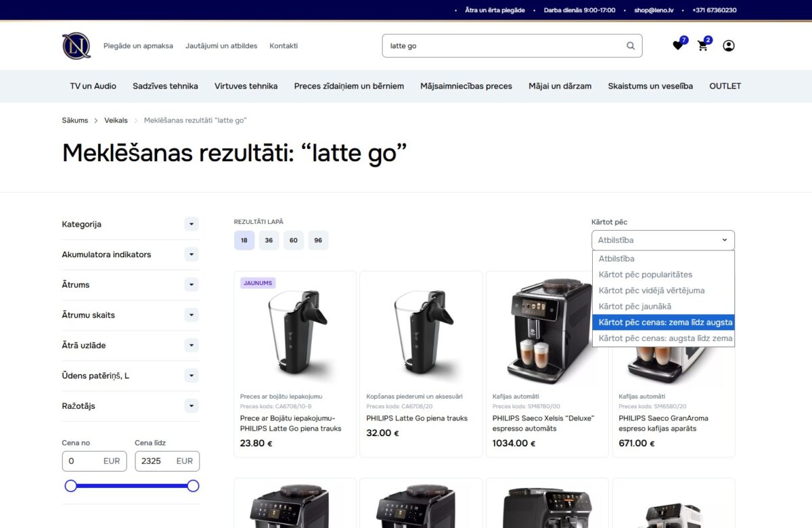This screenshot has height=528, width=812.
Task: Select 36 results per page
Action: (269, 240)
